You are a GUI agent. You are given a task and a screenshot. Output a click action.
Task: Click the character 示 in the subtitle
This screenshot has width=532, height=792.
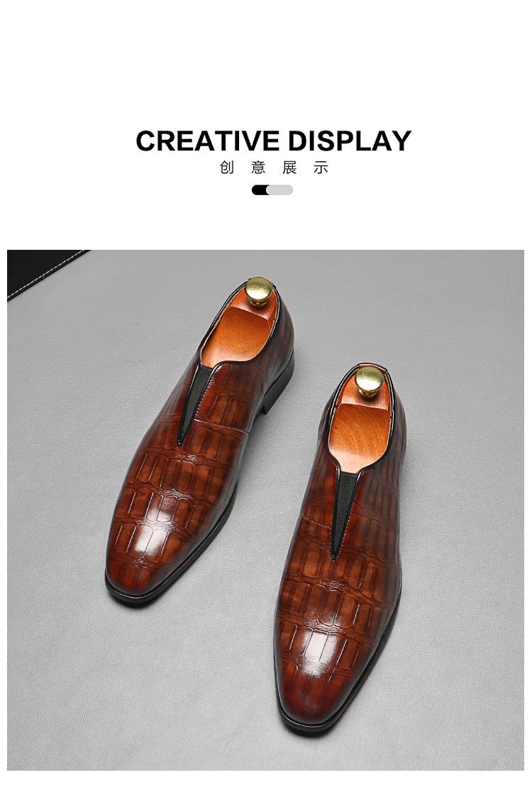(x=321, y=167)
